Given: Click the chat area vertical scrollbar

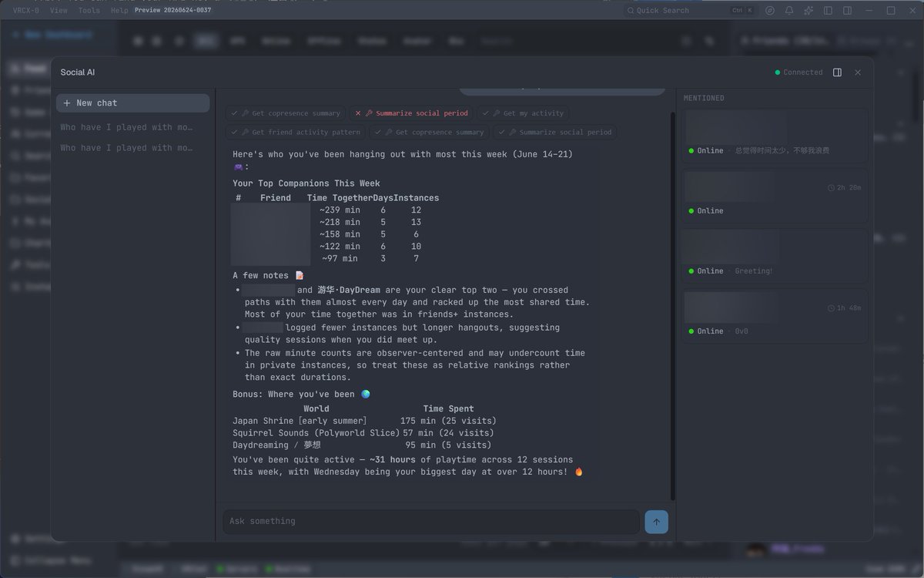Looking at the screenshot, I should [x=673, y=304].
